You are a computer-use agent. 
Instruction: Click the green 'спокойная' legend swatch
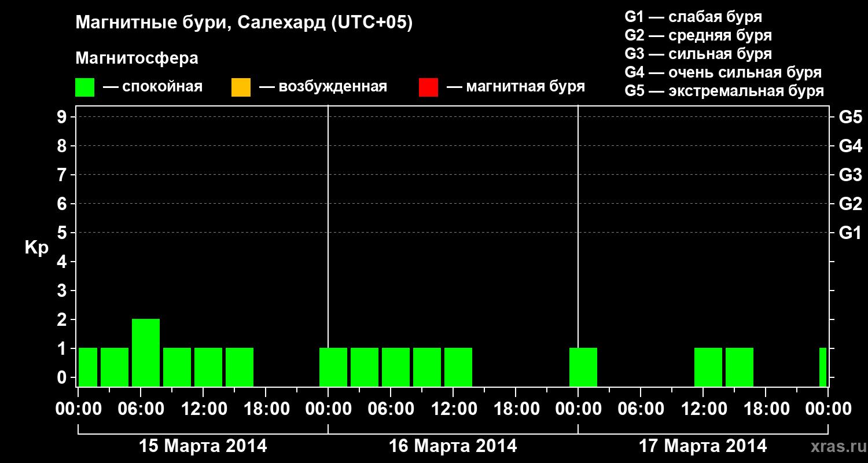[85, 87]
